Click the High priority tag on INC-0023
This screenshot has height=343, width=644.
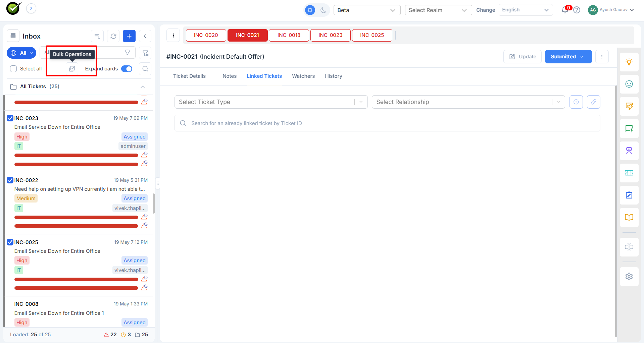(x=22, y=136)
